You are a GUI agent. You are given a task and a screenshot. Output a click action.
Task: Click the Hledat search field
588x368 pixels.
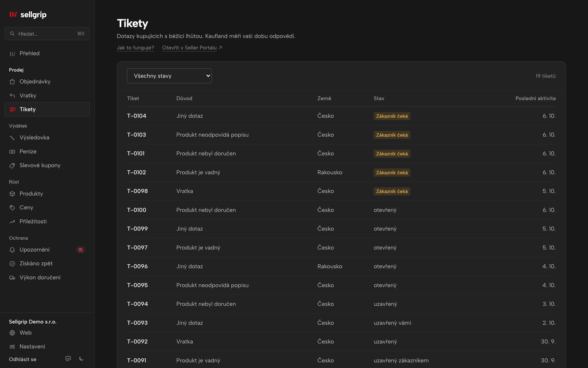pyautogui.click(x=47, y=34)
